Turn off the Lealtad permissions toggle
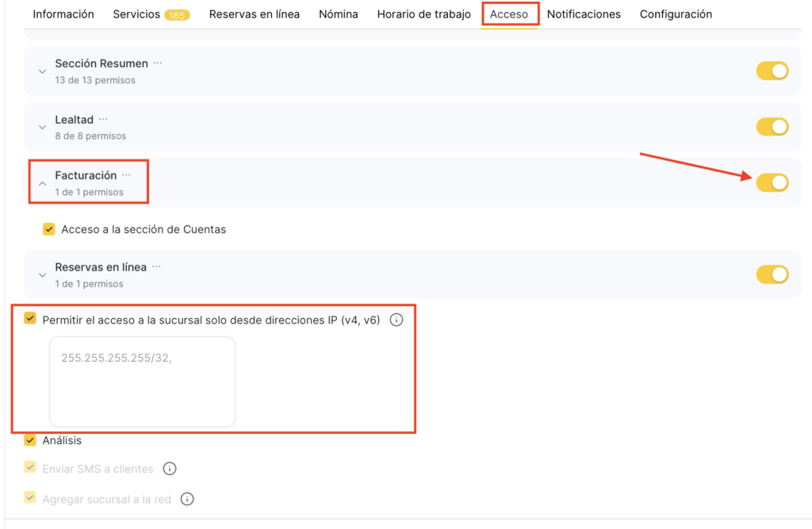This screenshot has width=812, height=529. click(x=772, y=127)
